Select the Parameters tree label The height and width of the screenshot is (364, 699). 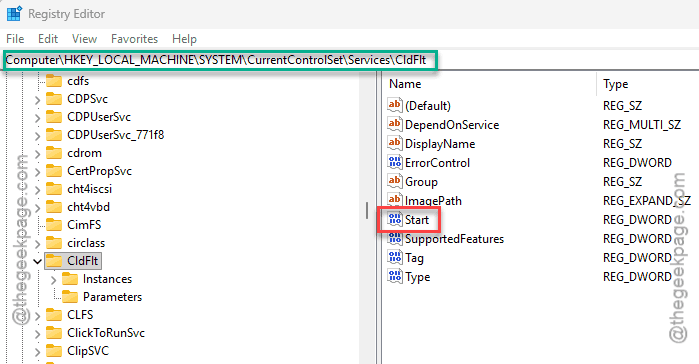[x=112, y=297]
